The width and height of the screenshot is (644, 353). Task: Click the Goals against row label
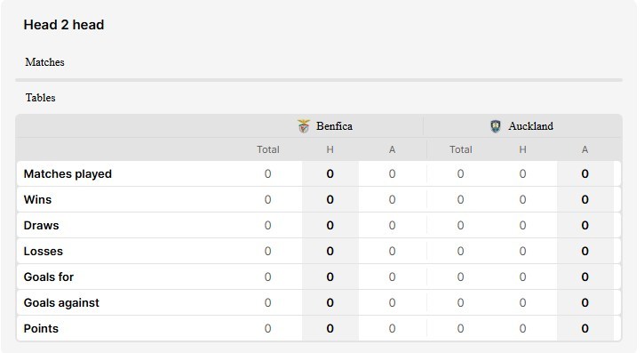tap(61, 303)
